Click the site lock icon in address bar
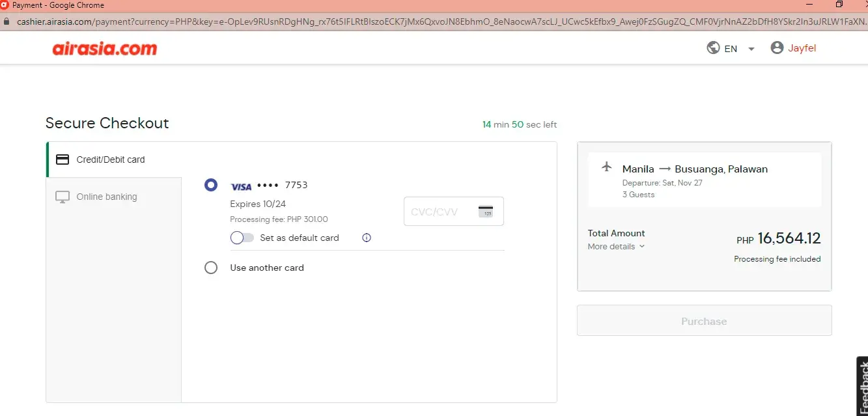The image size is (868, 416). (x=7, y=21)
